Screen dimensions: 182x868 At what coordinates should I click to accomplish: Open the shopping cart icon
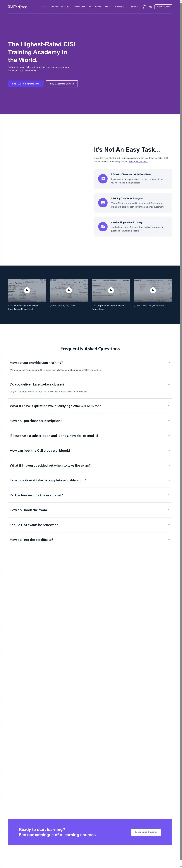tap(150, 7)
